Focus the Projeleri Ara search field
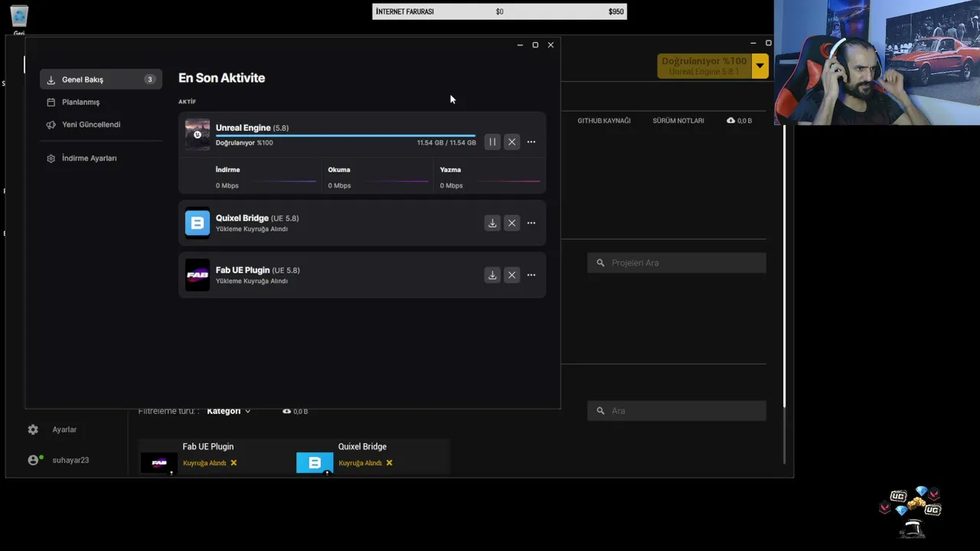 pyautogui.click(x=677, y=262)
